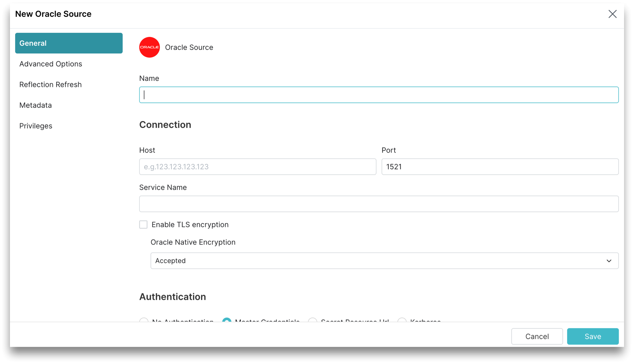The height and width of the screenshot is (364, 634).
Task: Keep Master Credentials authentication selected
Action: click(x=226, y=321)
